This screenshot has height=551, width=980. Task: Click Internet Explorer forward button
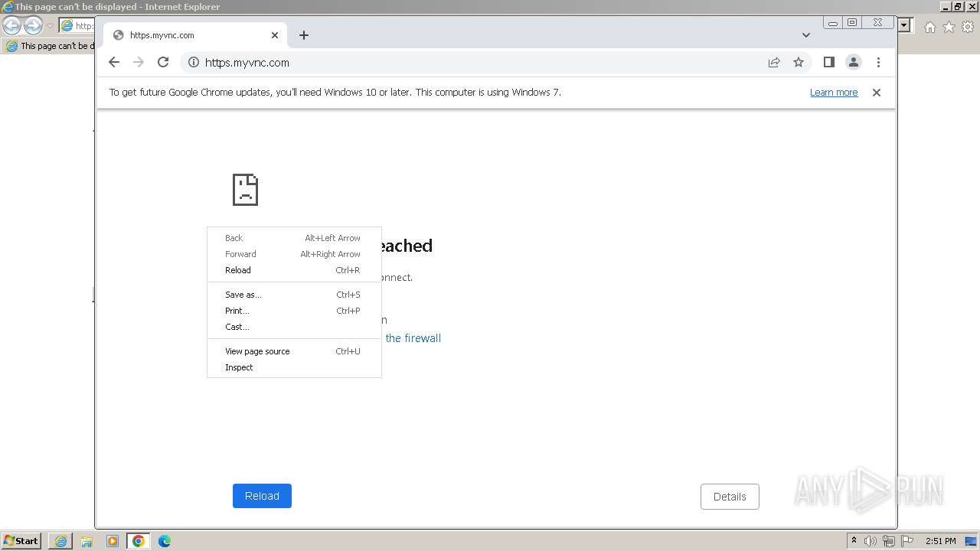pos(33,26)
